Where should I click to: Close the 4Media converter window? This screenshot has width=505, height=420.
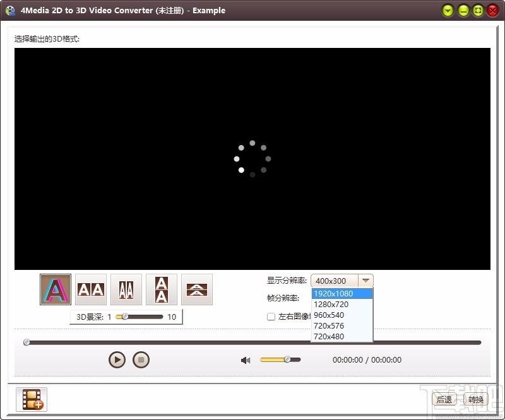[x=493, y=11]
